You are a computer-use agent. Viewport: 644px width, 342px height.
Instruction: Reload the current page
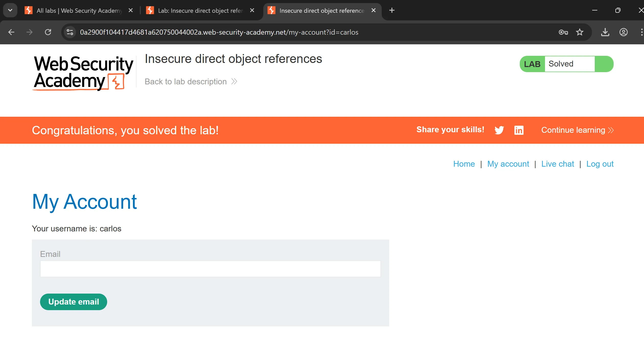(x=48, y=32)
